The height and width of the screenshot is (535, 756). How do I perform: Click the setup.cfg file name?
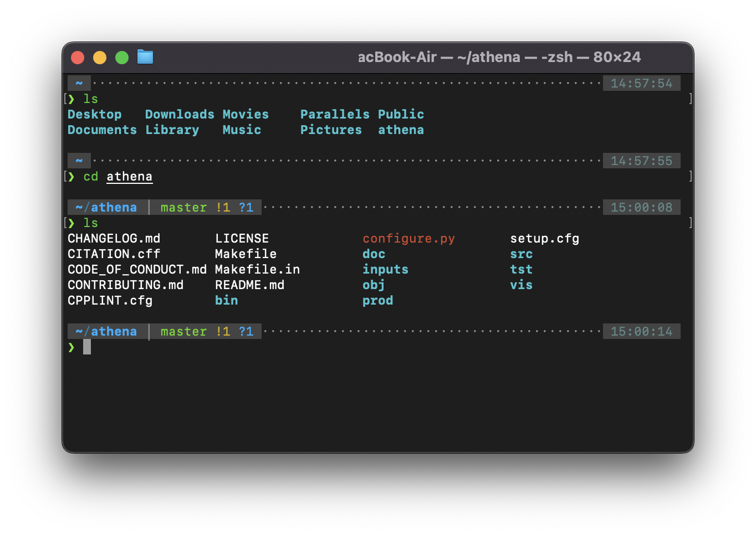point(544,239)
